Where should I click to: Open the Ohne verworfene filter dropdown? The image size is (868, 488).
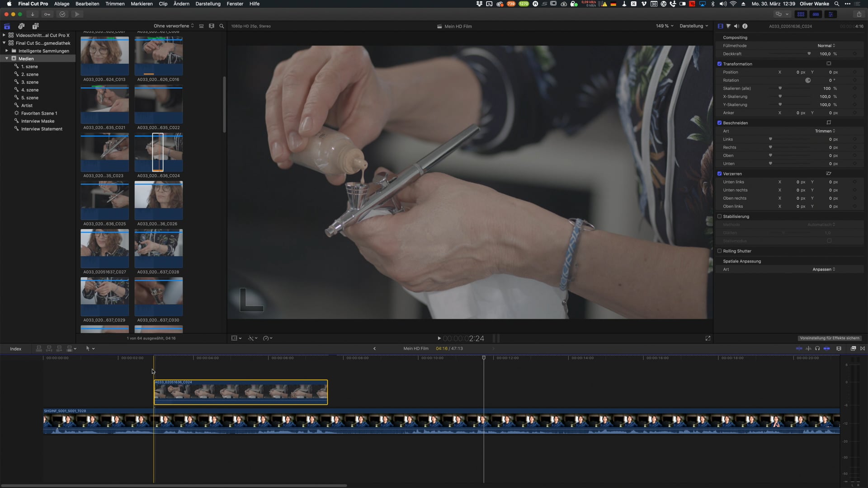coord(174,26)
